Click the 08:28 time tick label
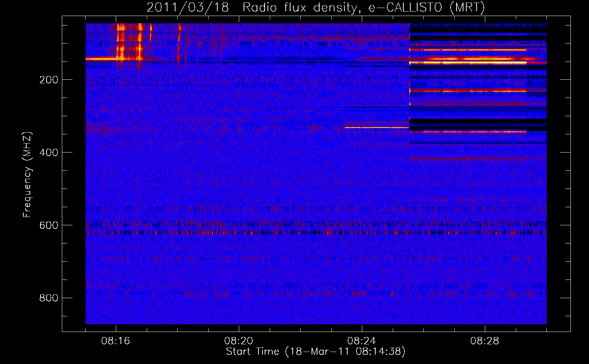Screen dimensions: 589x364 click(485, 341)
